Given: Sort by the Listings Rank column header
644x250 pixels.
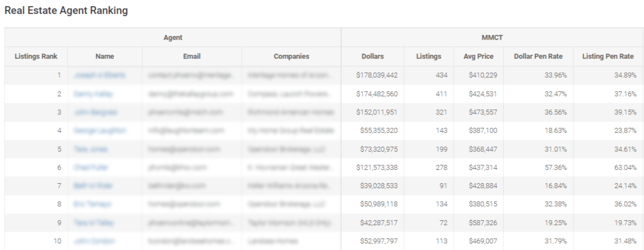Looking at the screenshot, I should click(x=36, y=56).
